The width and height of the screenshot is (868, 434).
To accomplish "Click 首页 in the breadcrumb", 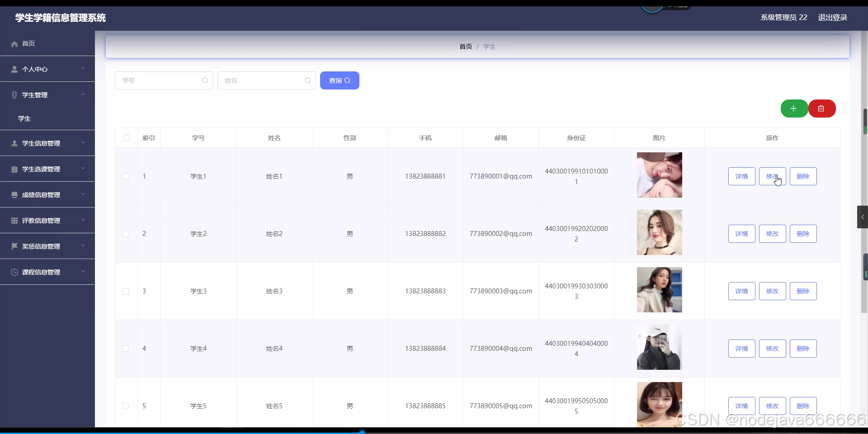I will click(x=466, y=47).
